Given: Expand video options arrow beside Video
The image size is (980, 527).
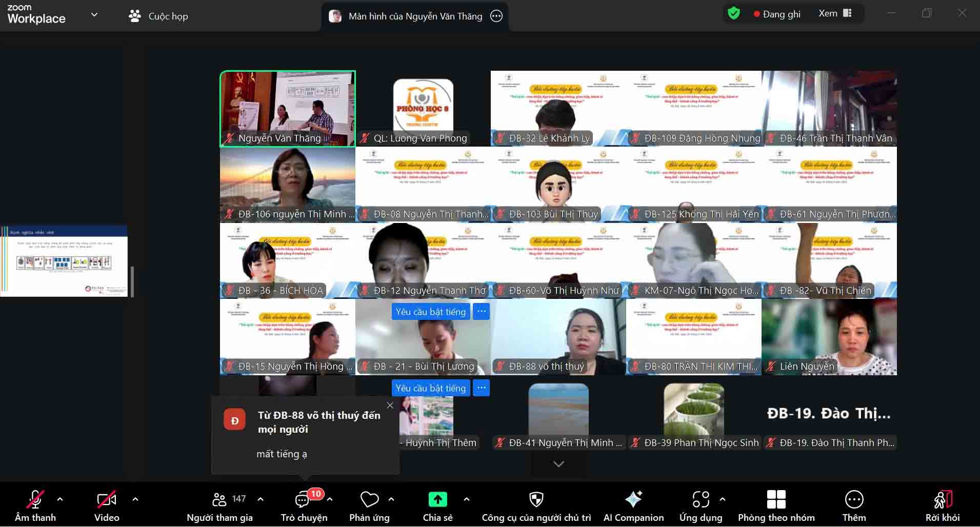Looking at the screenshot, I should pos(135,499).
